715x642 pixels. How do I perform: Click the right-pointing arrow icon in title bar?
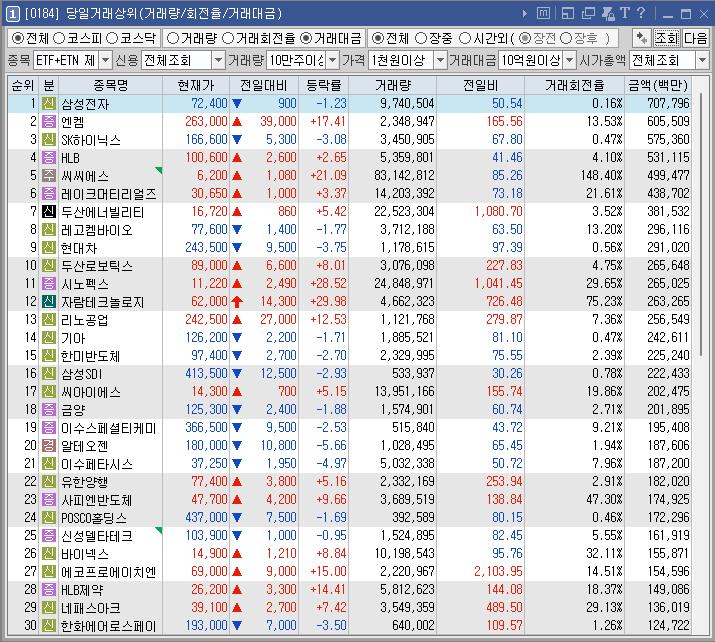525,14
